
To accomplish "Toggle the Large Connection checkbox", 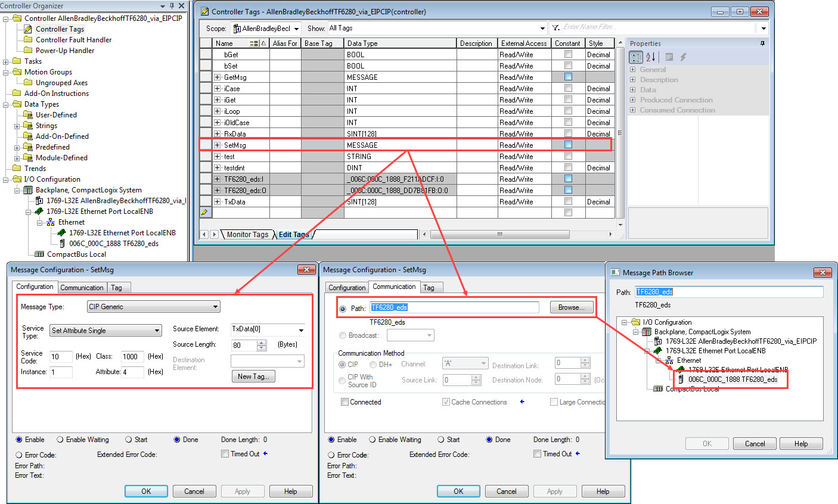I will coord(554,402).
